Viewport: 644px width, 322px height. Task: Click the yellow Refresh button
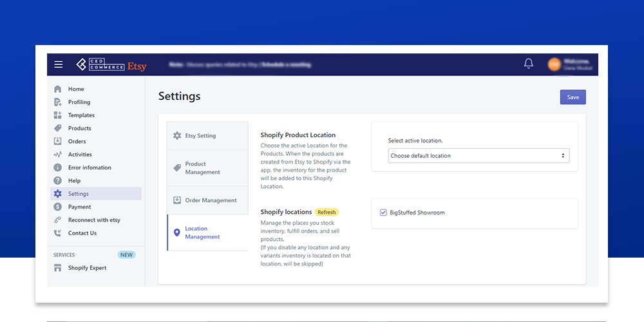tap(327, 213)
